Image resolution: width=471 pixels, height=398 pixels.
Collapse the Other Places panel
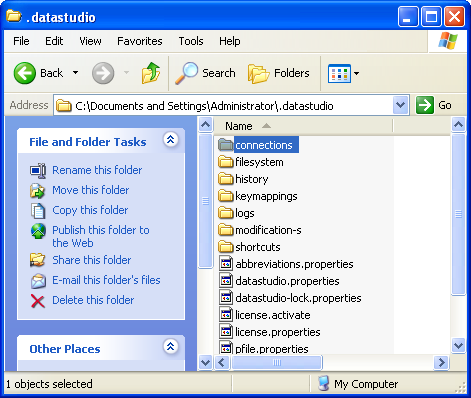click(171, 347)
